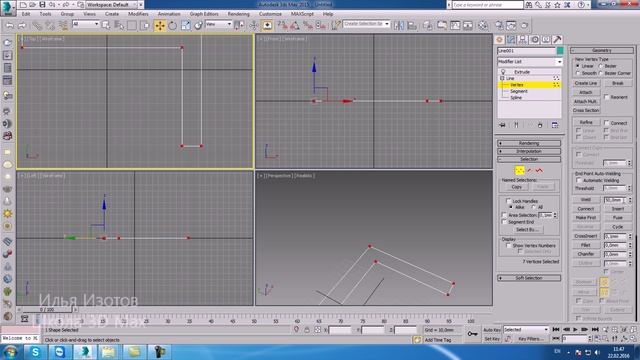This screenshot has width=640, height=360.
Task: Click the Set Keys key icon
Action: [472, 334]
